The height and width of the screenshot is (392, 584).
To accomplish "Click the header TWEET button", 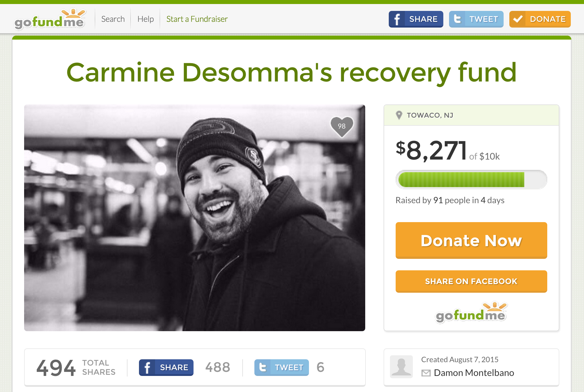I will point(476,19).
